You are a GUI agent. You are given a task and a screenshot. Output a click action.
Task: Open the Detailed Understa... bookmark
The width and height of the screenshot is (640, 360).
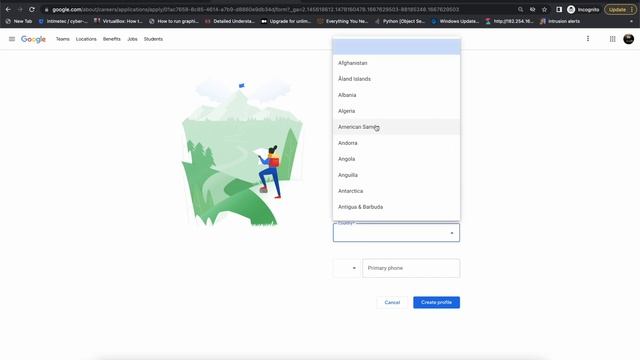click(230, 21)
